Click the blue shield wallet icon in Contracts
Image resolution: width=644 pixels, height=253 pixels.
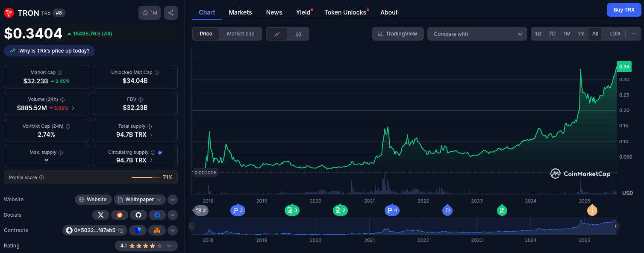click(x=138, y=230)
